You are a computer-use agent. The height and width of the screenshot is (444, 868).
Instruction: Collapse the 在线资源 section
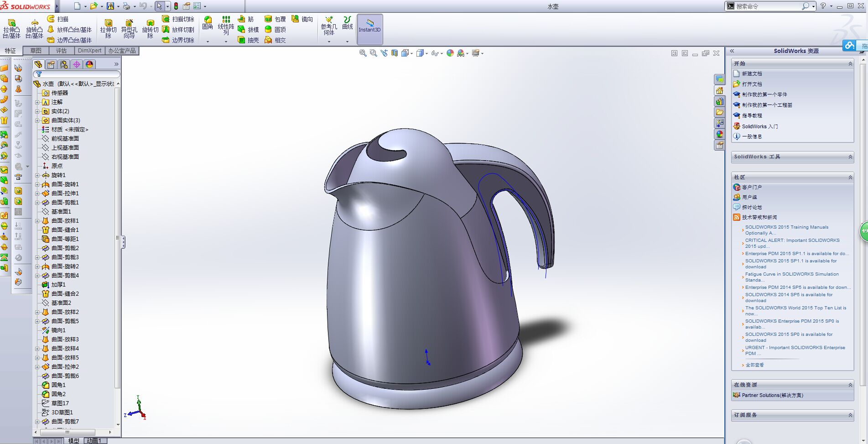click(x=850, y=385)
